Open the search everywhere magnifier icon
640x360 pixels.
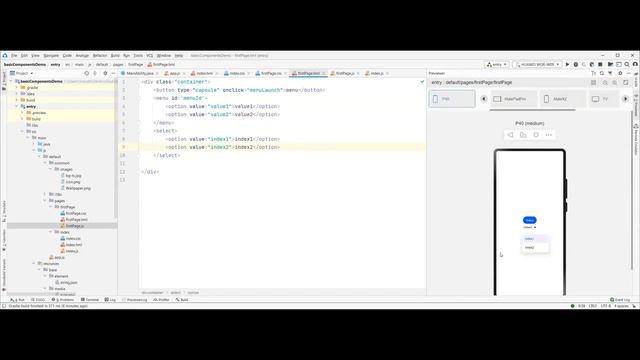(x=627, y=64)
